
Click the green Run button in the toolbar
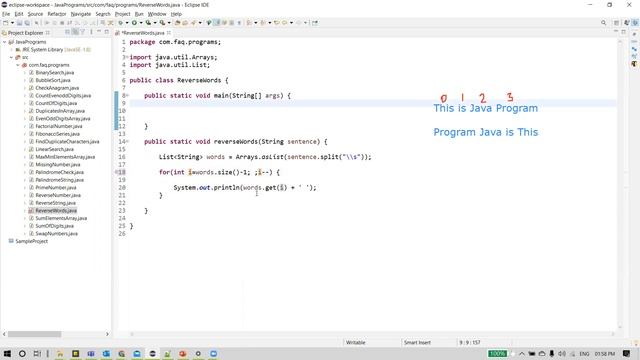tap(134, 23)
